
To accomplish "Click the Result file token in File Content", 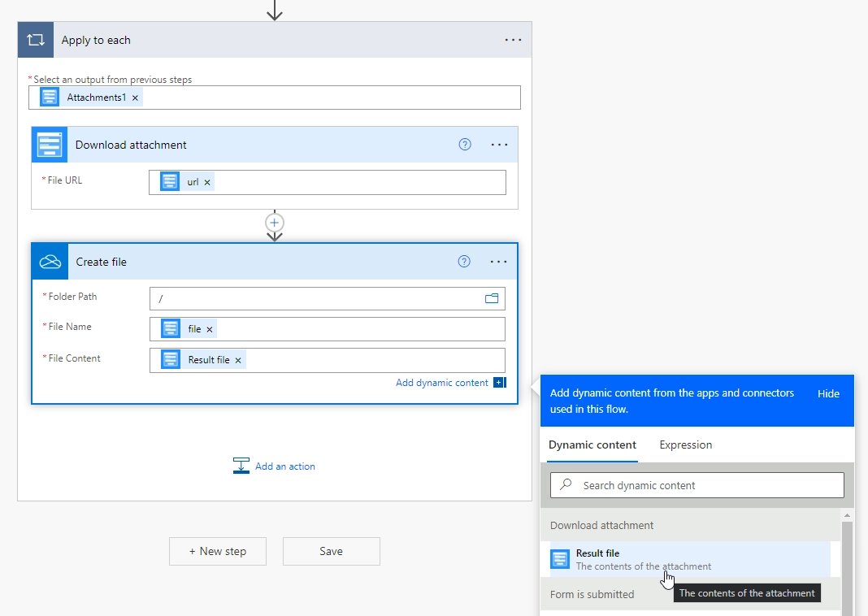I will click(x=203, y=360).
